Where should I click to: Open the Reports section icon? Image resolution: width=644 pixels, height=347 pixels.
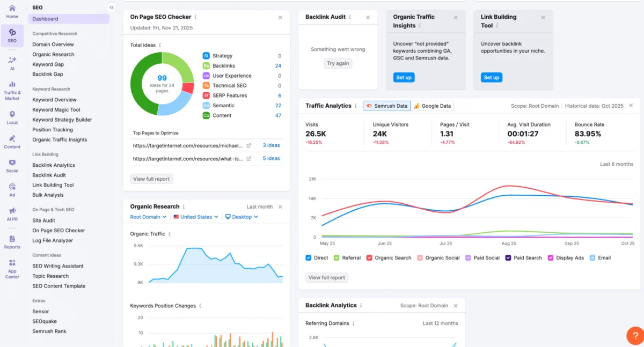[12, 242]
